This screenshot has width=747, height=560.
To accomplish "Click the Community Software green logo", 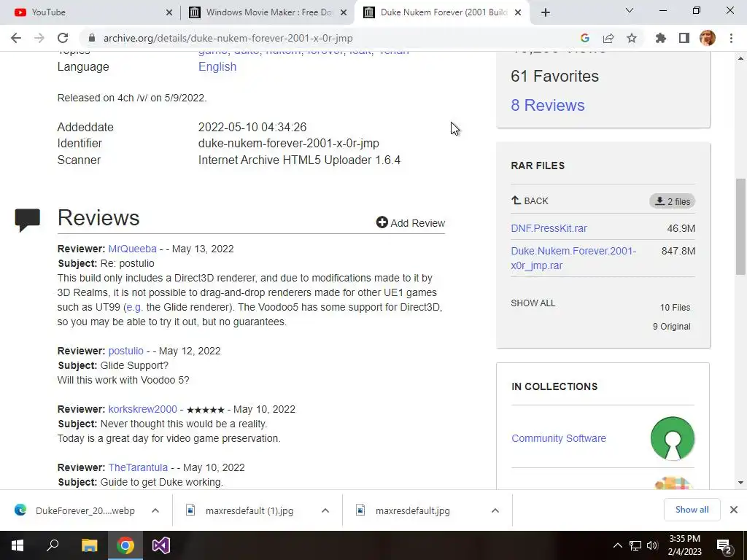I will pyautogui.click(x=672, y=438).
